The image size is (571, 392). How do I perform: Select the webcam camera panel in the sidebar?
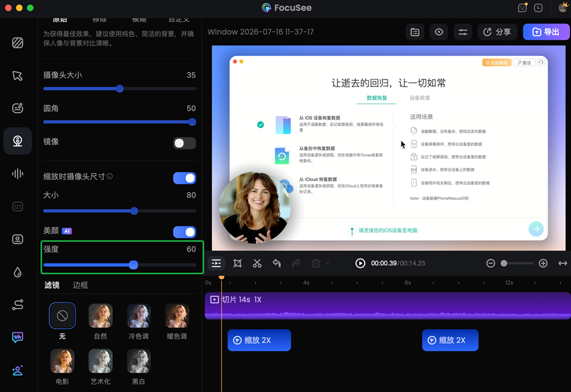[x=18, y=141]
